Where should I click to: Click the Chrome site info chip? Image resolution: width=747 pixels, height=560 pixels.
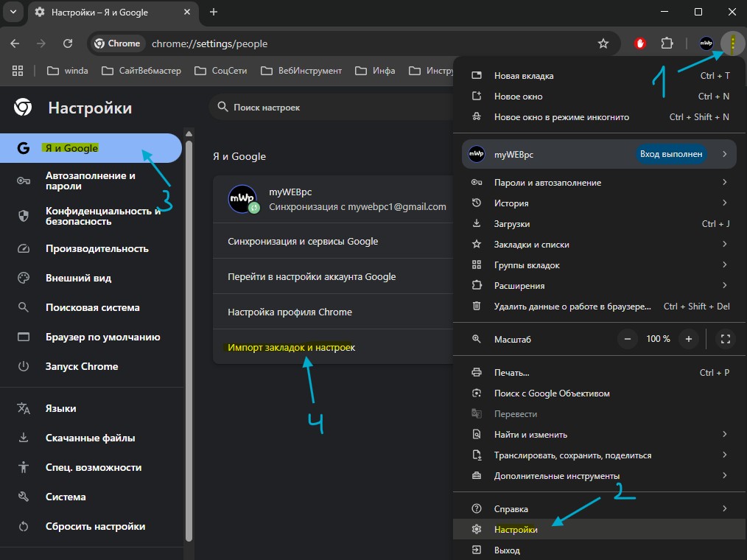click(x=118, y=43)
